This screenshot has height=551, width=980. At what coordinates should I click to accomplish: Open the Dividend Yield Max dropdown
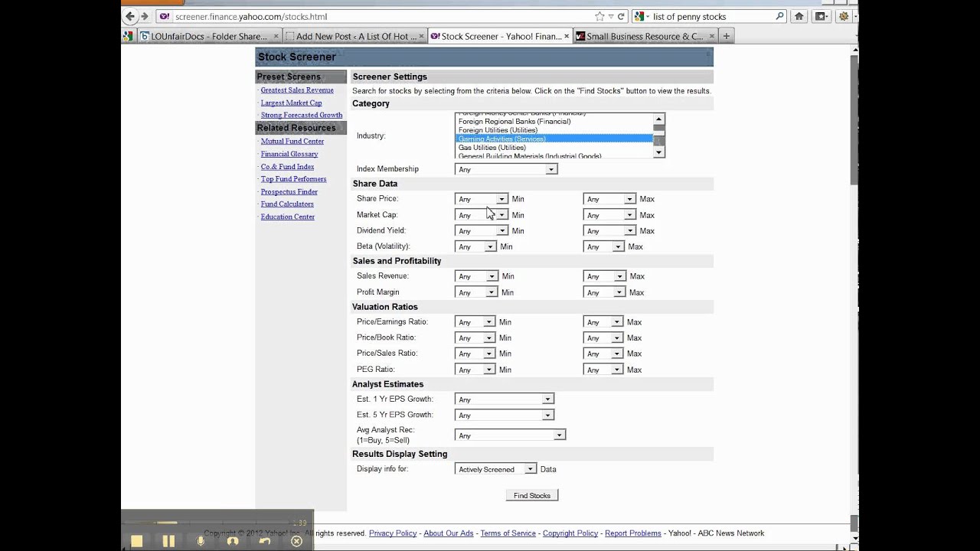(609, 230)
